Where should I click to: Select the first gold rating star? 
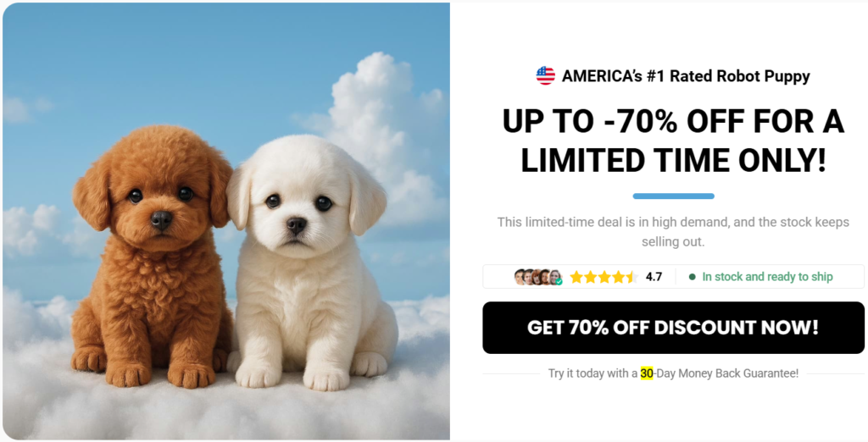(x=576, y=277)
